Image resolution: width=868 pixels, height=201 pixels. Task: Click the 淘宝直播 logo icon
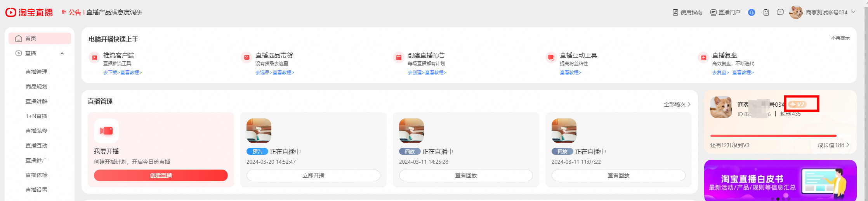pyautogui.click(x=11, y=12)
